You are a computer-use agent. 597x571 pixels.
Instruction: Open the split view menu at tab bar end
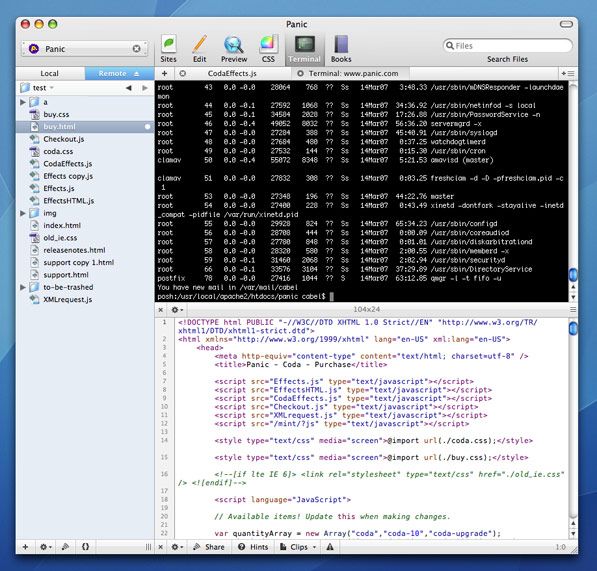[x=568, y=73]
